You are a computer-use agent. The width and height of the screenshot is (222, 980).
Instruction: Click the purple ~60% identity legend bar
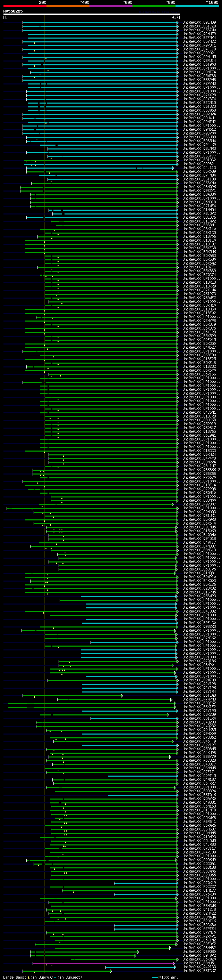pos(111,6)
